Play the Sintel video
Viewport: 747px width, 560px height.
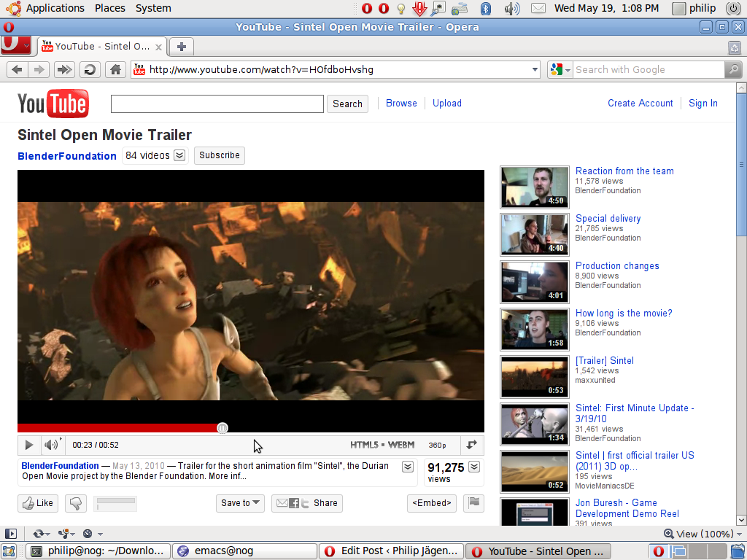click(28, 445)
